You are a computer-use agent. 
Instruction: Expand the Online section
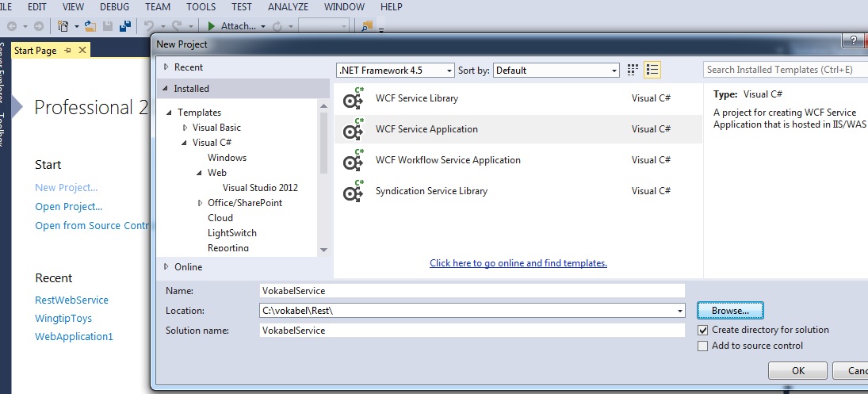[166, 266]
